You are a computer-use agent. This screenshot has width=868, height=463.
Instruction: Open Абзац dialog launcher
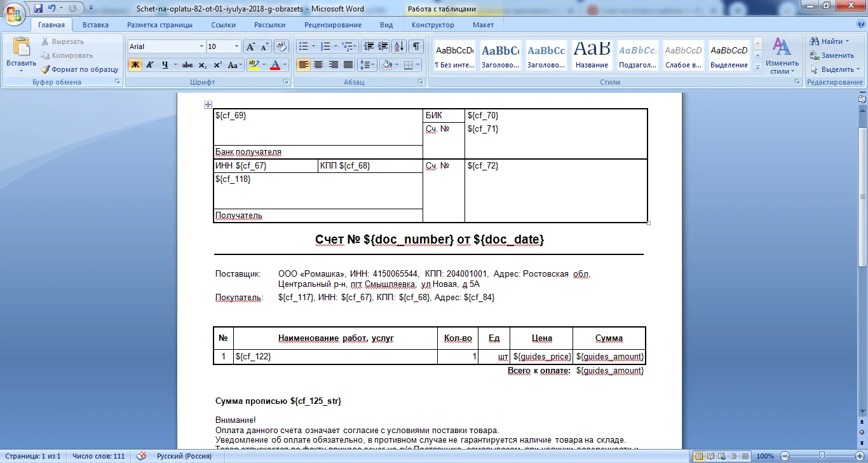click(x=421, y=83)
